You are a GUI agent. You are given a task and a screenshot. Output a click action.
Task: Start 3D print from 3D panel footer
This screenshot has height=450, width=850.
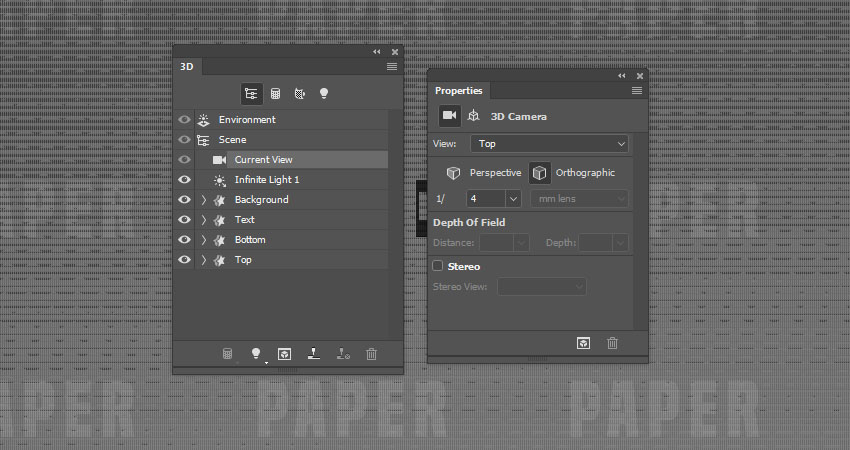click(313, 353)
